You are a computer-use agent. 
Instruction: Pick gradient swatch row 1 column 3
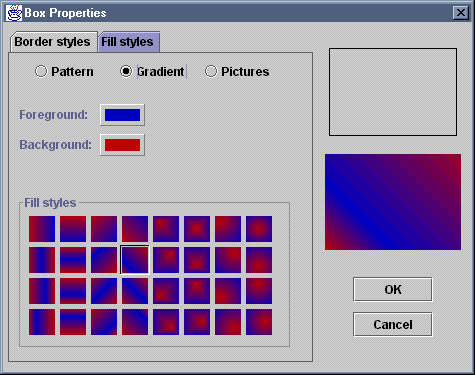point(104,229)
